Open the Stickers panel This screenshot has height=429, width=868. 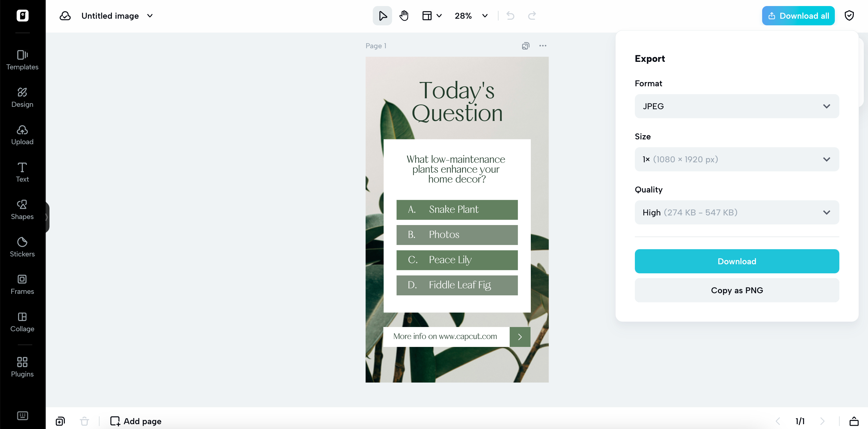[x=22, y=247]
